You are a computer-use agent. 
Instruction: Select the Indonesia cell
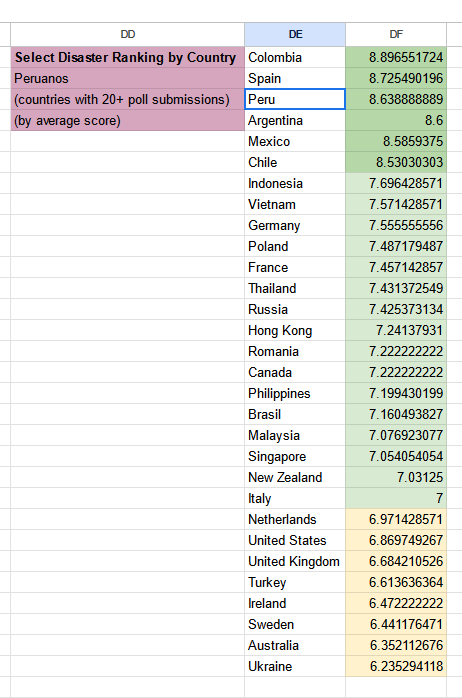pyautogui.click(x=295, y=183)
